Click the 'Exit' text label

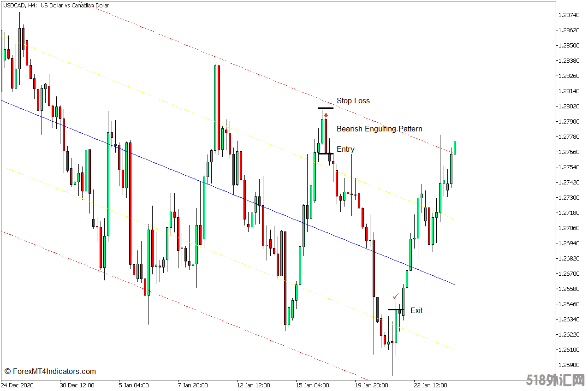click(x=416, y=310)
